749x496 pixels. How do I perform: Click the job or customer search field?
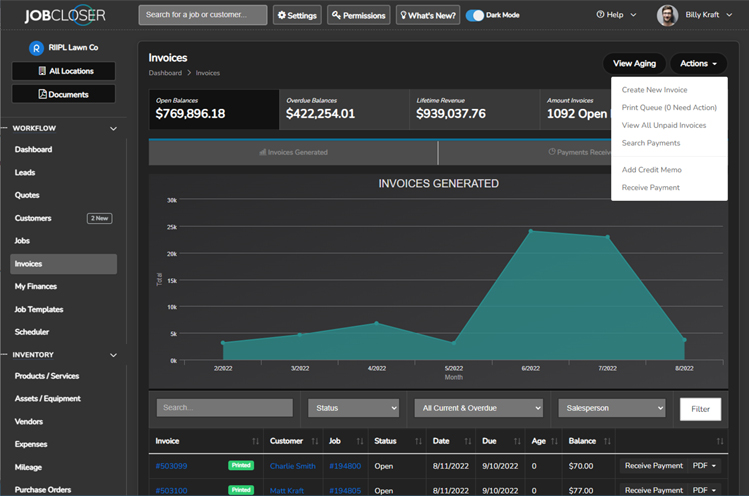pyautogui.click(x=203, y=15)
